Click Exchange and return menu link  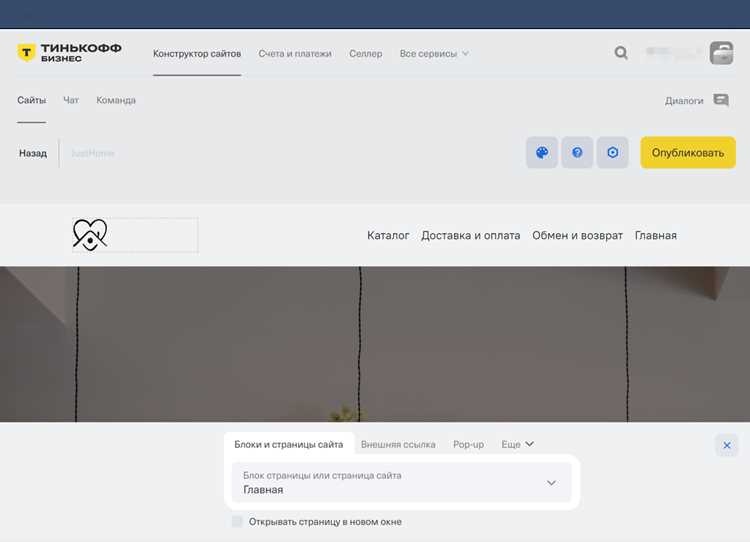tap(577, 235)
